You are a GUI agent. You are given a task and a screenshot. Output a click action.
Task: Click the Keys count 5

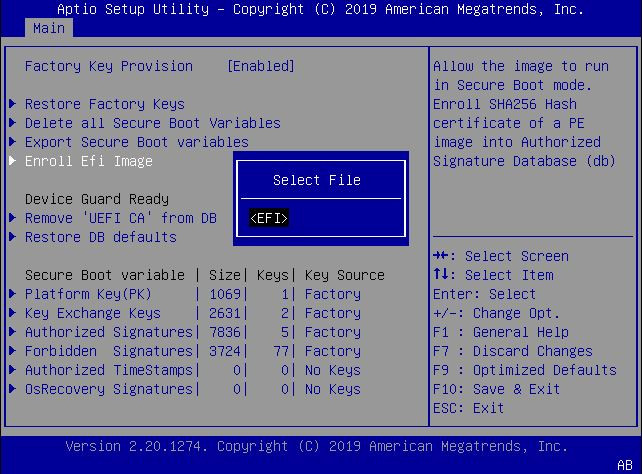click(x=285, y=332)
